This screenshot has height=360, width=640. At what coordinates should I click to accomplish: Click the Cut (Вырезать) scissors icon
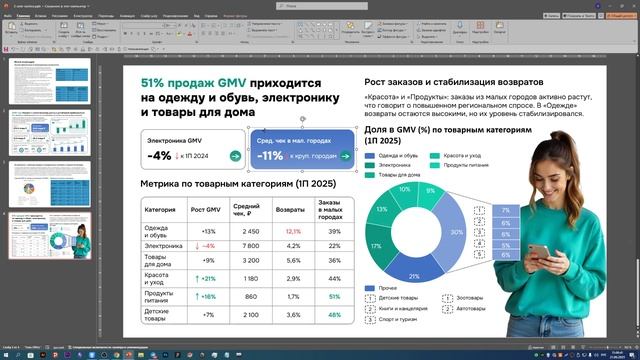pyautogui.click(x=22, y=24)
